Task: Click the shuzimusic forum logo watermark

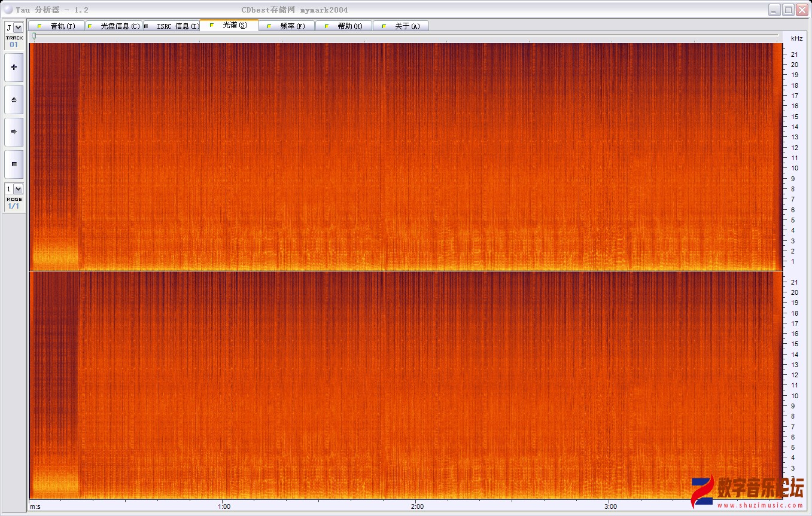Action: tap(747, 492)
